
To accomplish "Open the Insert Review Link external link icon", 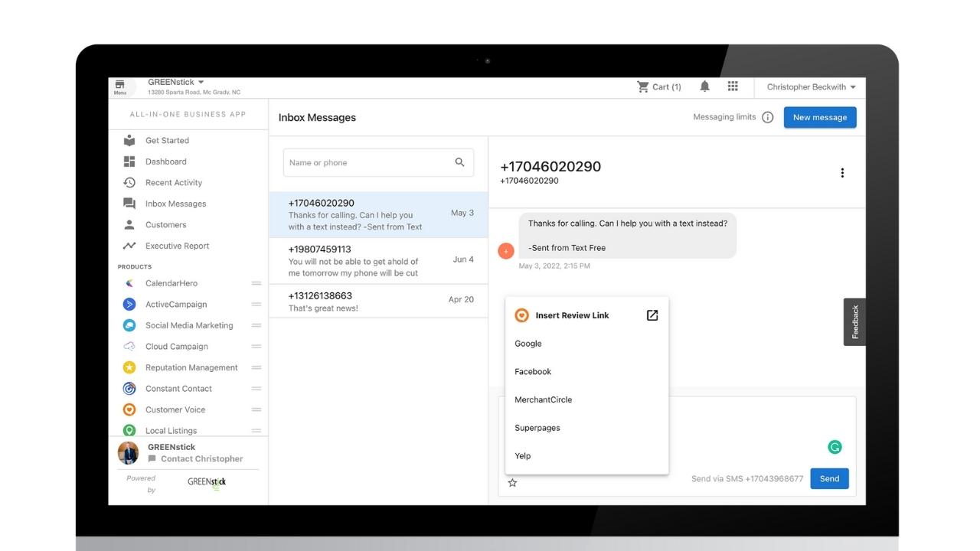I will 652,315.
